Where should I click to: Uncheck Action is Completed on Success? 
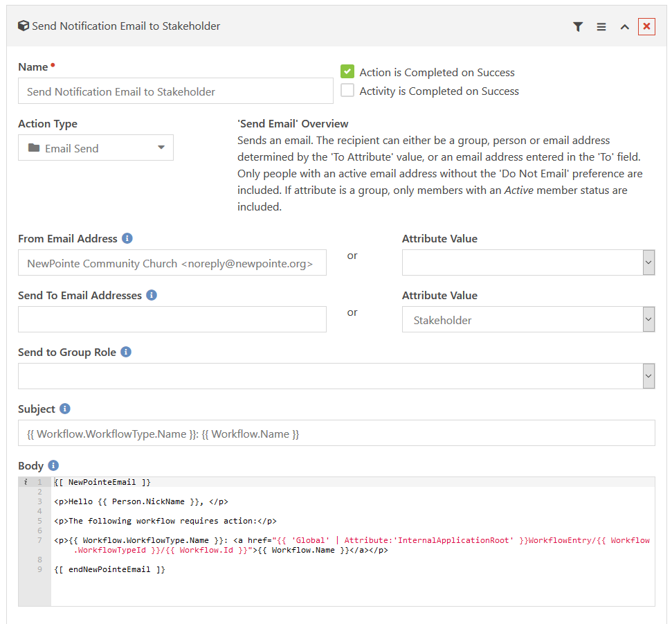347,71
